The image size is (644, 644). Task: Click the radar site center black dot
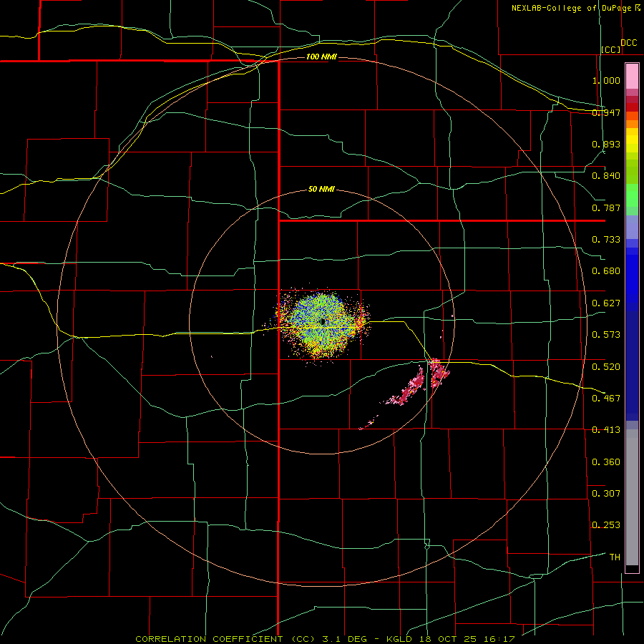tap(323, 321)
